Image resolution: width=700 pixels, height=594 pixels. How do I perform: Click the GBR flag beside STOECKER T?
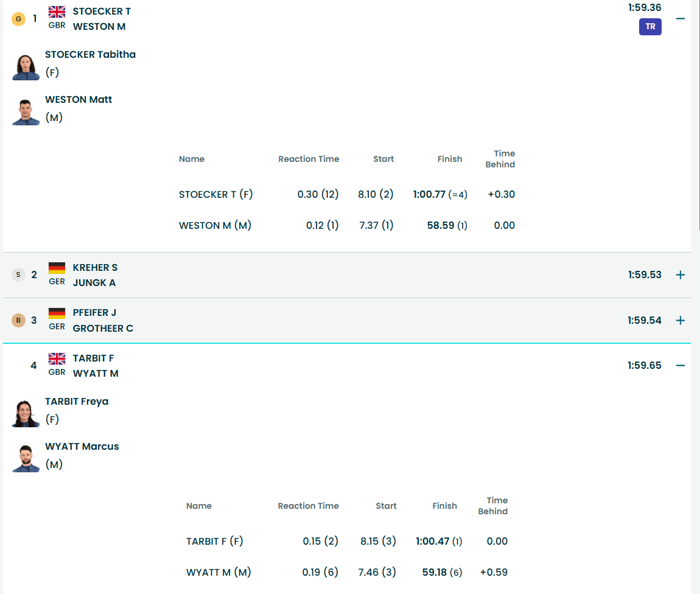57,12
